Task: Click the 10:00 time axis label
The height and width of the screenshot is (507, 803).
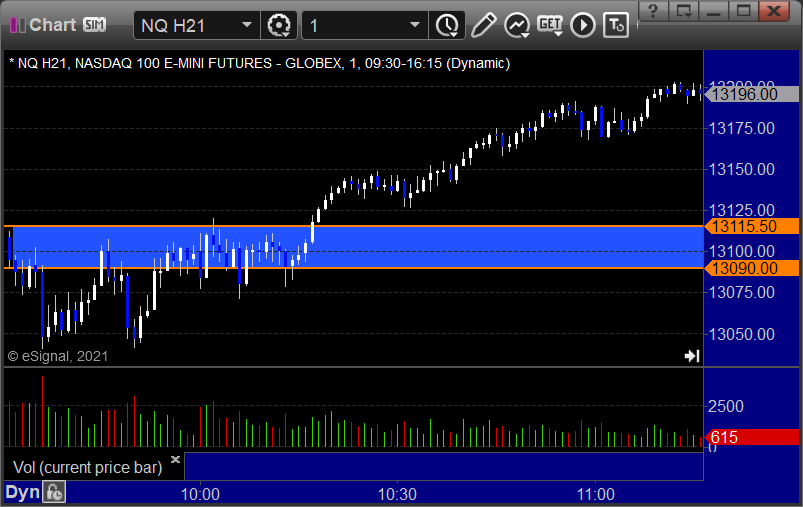Action: click(200, 494)
